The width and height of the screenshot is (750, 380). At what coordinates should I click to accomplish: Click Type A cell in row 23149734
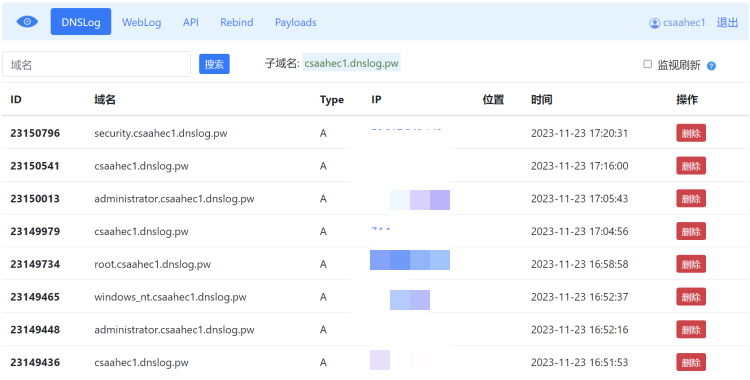pyautogui.click(x=323, y=264)
